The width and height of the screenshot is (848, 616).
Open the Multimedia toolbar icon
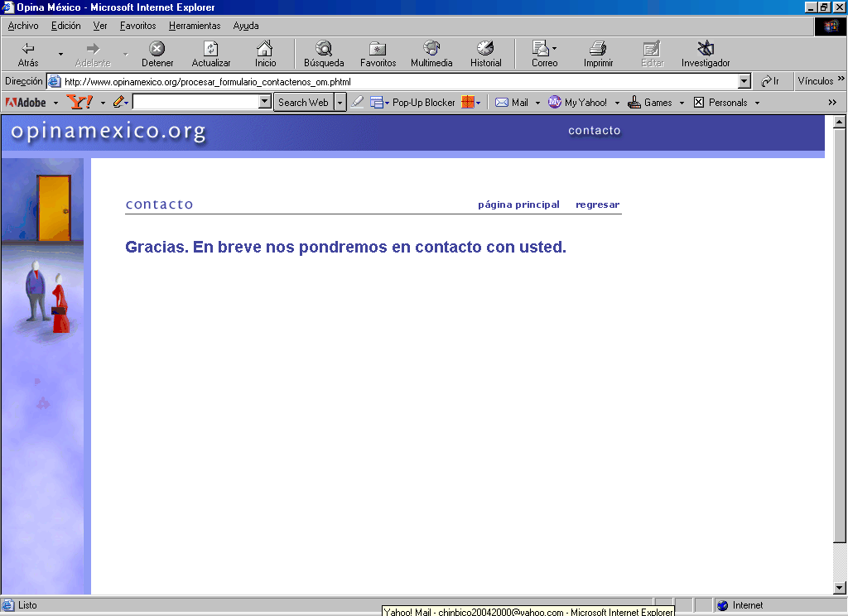coord(431,49)
